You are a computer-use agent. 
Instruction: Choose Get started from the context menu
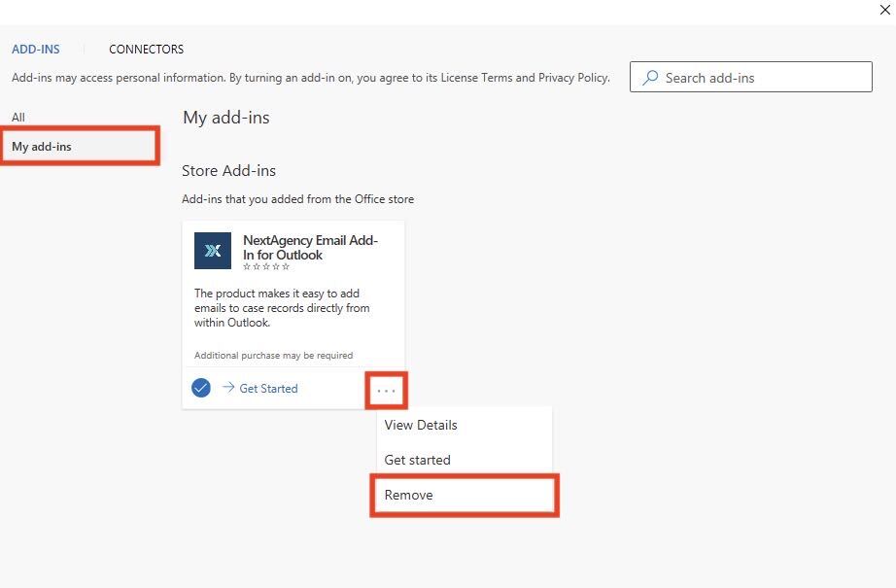coord(464,460)
